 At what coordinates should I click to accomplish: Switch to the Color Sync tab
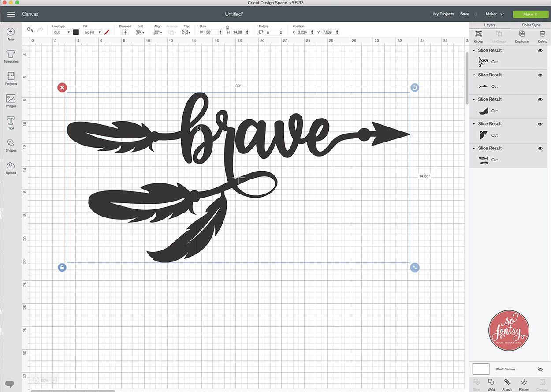point(531,25)
